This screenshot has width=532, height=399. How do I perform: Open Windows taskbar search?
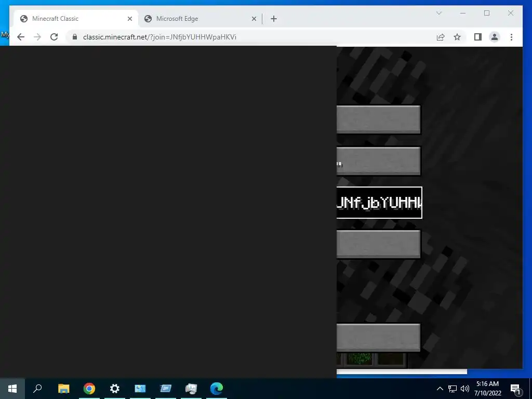[x=37, y=389]
